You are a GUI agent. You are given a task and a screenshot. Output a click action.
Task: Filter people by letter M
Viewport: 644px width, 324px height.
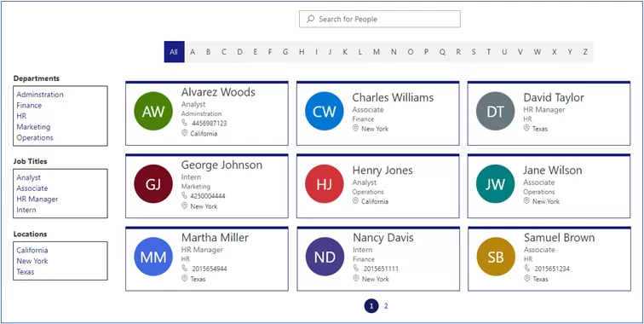(377, 52)
